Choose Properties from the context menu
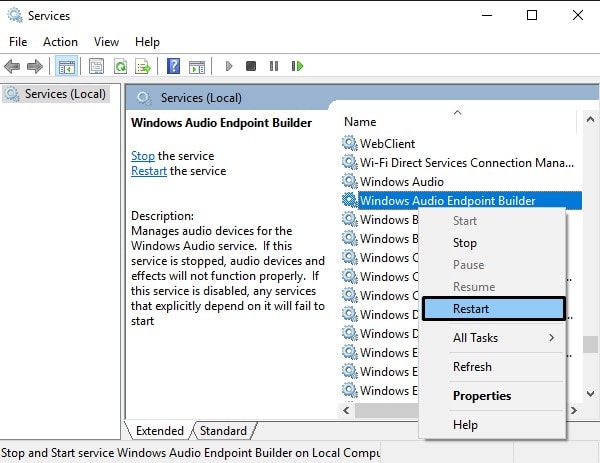Viewport: 600px width, 463px height. coord(481,395)
